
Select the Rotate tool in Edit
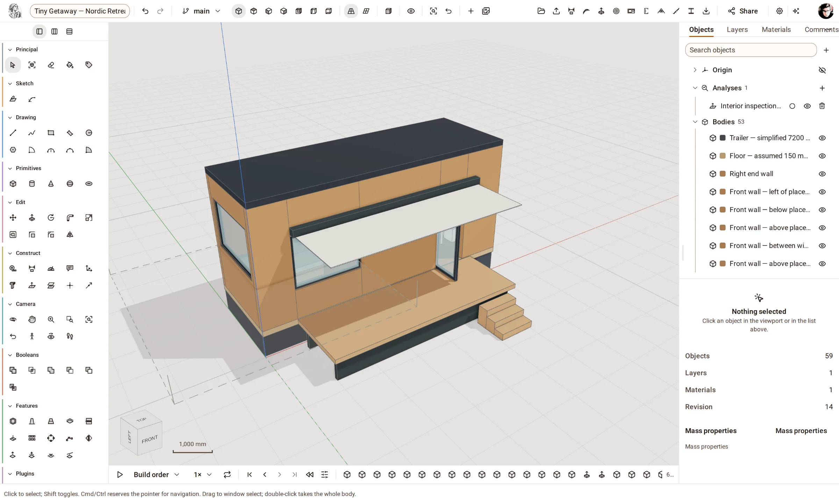51,218
